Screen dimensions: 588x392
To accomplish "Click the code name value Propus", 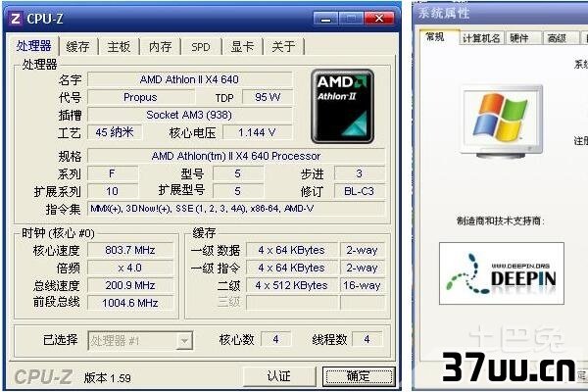I will tap(140, 97).
